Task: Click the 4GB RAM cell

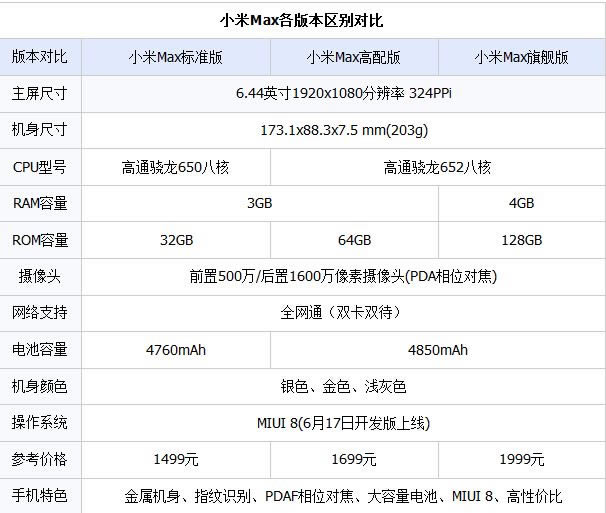Action: tap(521, 203)
